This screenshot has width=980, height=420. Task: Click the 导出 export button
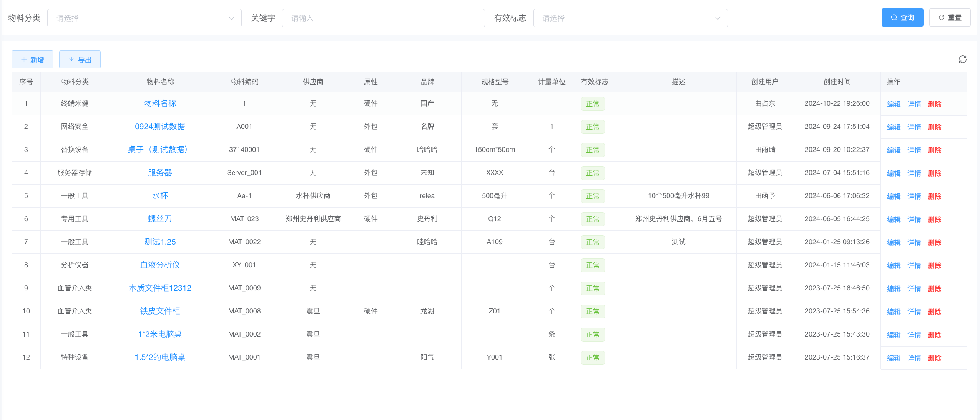click(x=80, y=60)
